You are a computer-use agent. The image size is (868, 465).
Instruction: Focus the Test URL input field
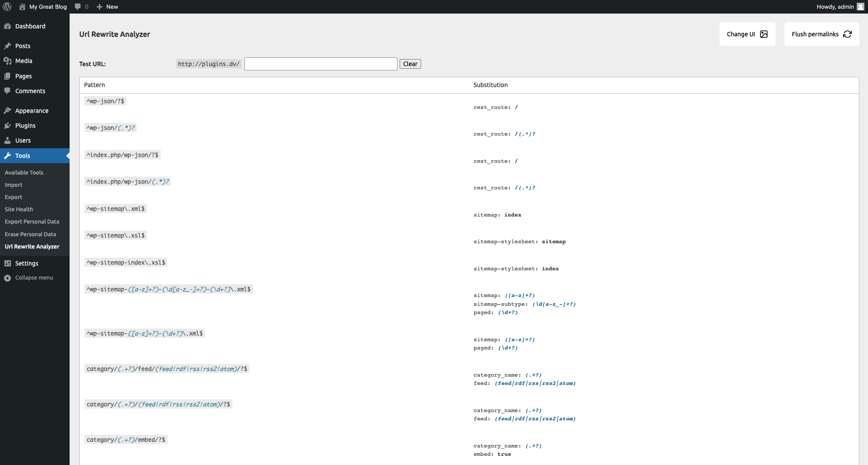pyautogui.click(x=321, y=64)
